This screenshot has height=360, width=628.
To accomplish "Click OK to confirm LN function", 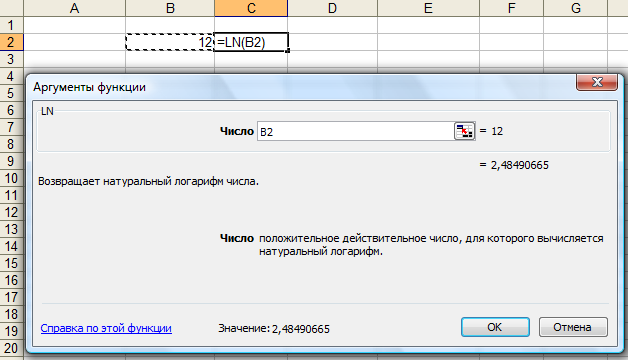I will (495, 327).
